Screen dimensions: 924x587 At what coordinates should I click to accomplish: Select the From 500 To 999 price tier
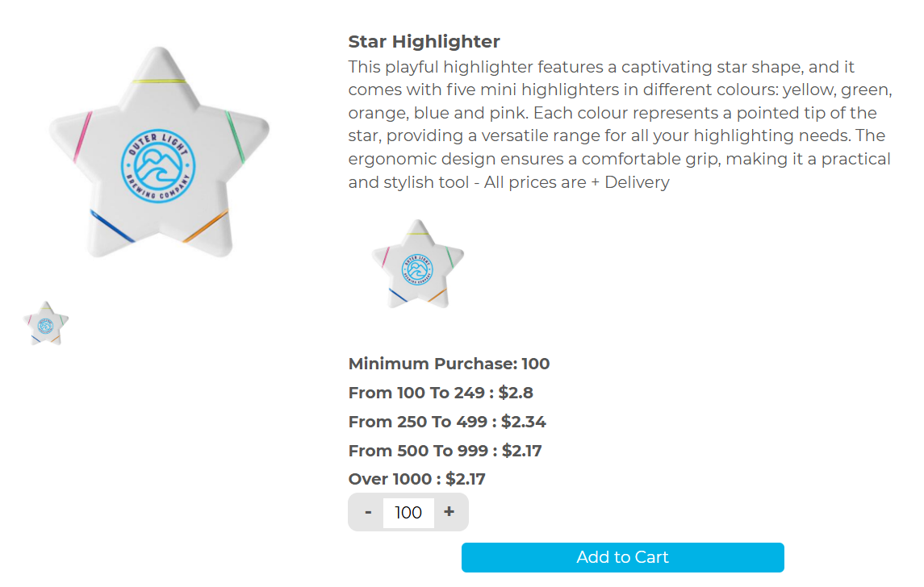point(445,451)
